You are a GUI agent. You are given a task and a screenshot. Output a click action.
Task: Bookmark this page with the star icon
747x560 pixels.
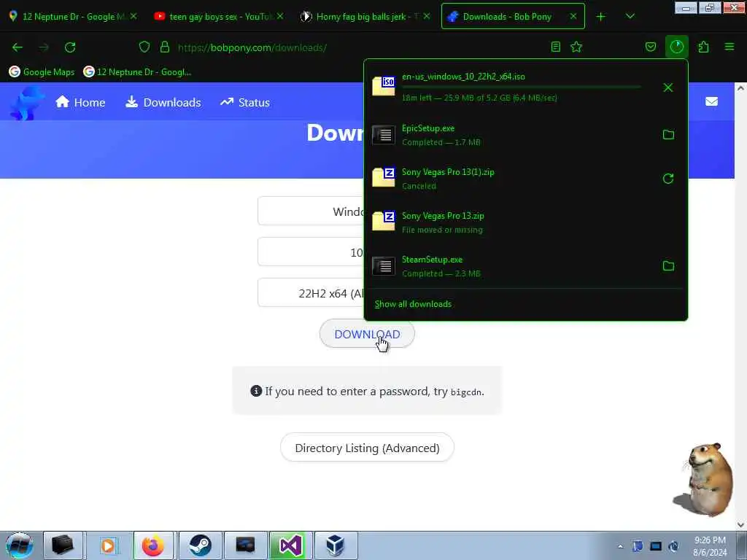(x=576, y=47)
